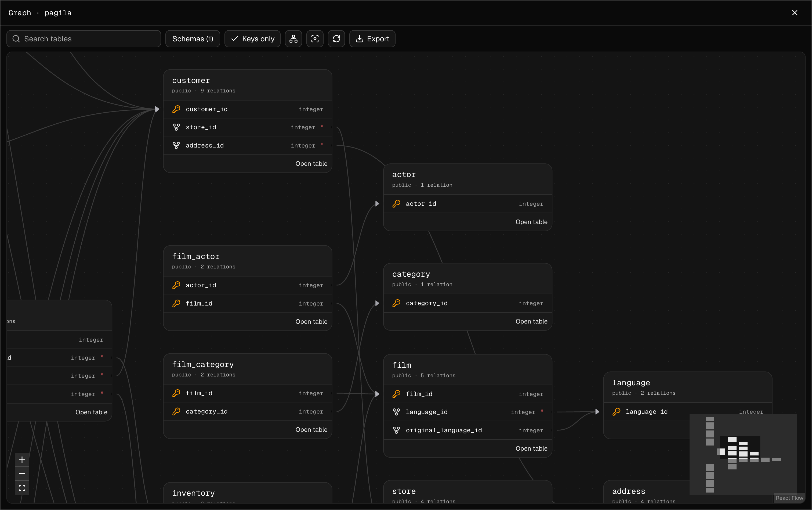Click key icon beside film_category's film_id
Image resolution: width=812 pixels, height=510 pixels.
click(x=176, y=393)
